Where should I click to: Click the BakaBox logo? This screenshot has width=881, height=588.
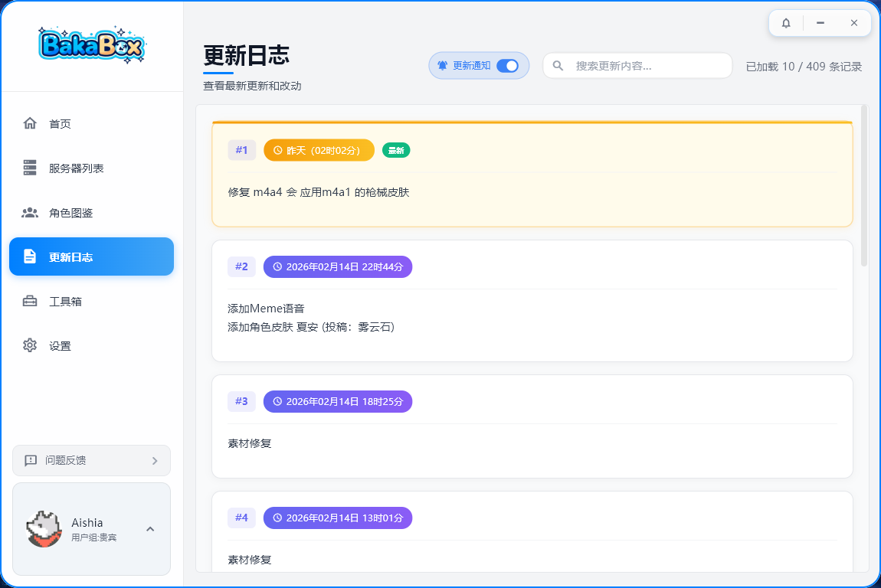pos(91,46)
